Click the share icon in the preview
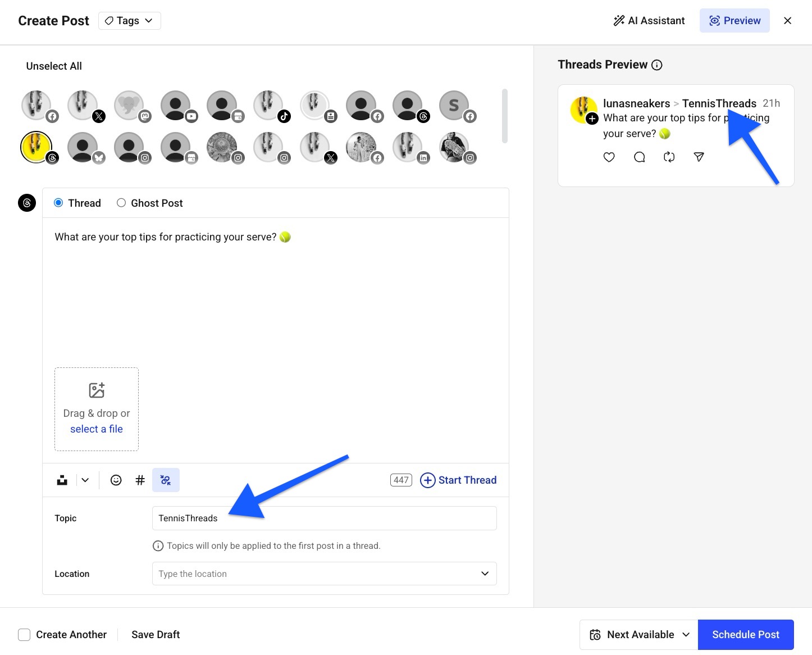 [699, 157]
